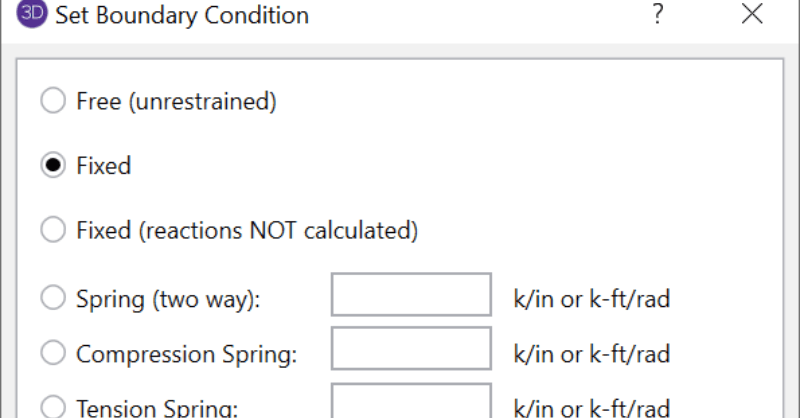Select the Compression Spring radio circle
This screenshot has height=418, width=800.
[53, 353]
